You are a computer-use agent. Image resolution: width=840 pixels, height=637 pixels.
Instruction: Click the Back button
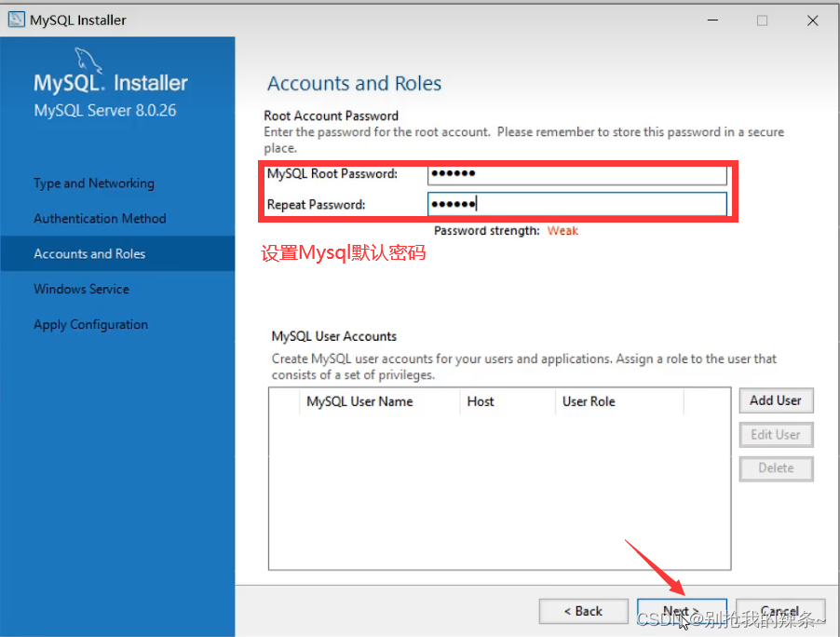pos(583,611)
